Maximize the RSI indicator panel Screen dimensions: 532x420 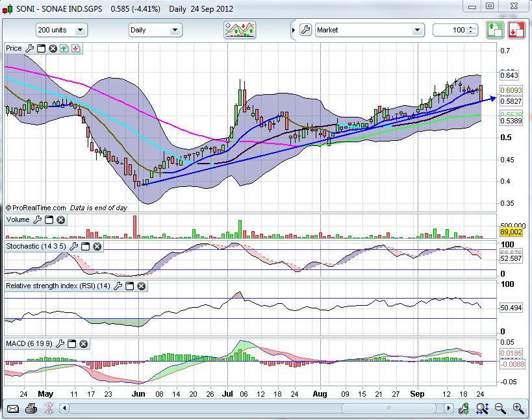point(129,286)
